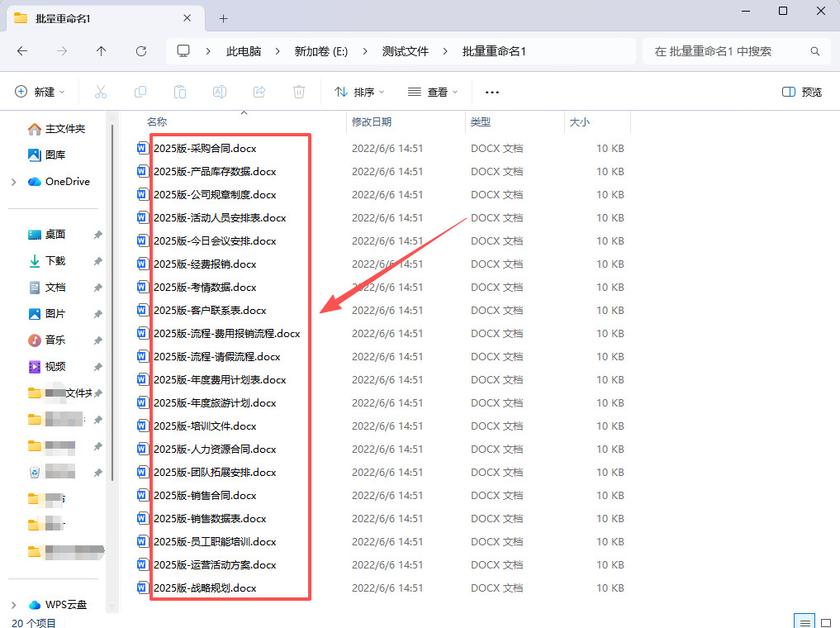Sort by 大小 column header
Screen dimensions: 840x628
pyautogui.click(x=579, y=122)
